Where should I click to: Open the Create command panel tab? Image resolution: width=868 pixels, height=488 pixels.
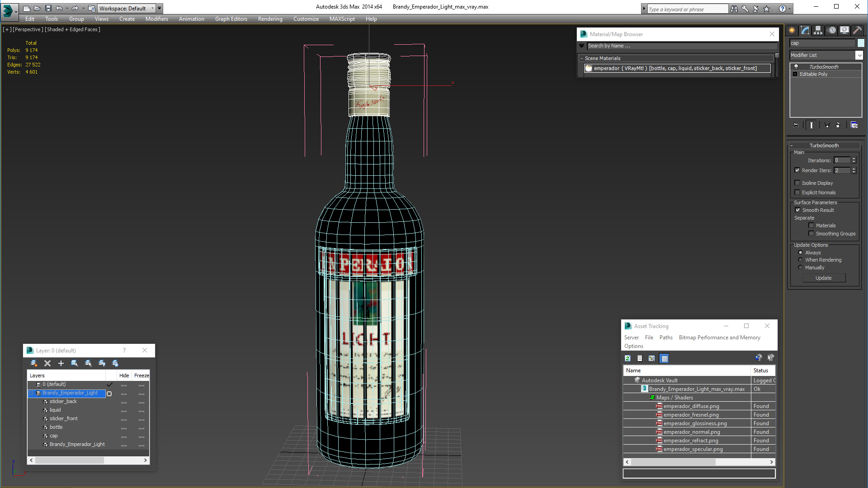pos(792,30)
